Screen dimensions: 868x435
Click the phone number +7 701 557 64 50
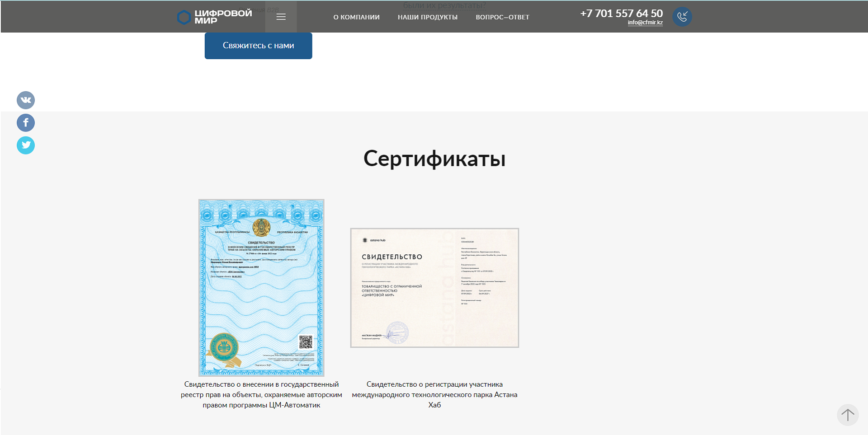click(x=621, y=14)
